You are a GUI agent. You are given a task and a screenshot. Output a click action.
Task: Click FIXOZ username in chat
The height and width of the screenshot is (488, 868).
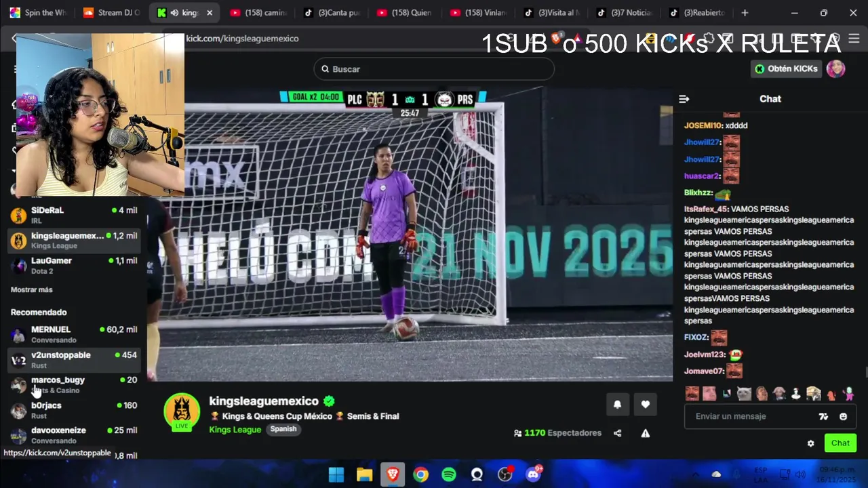click(696, 338)
